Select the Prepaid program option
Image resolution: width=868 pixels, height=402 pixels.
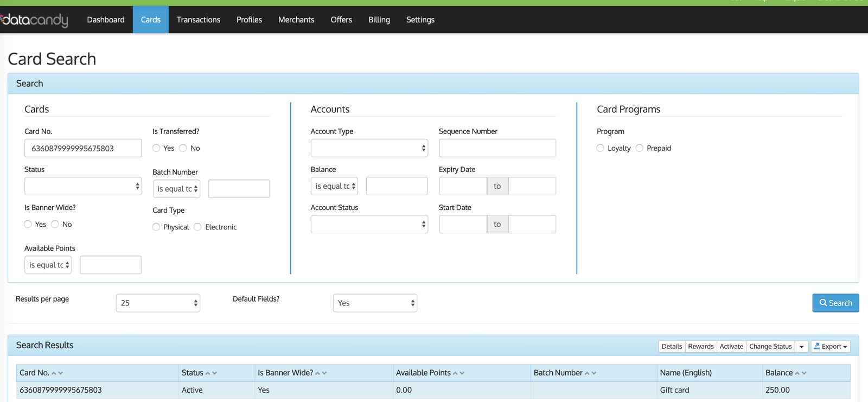click(x=640, y=148)
